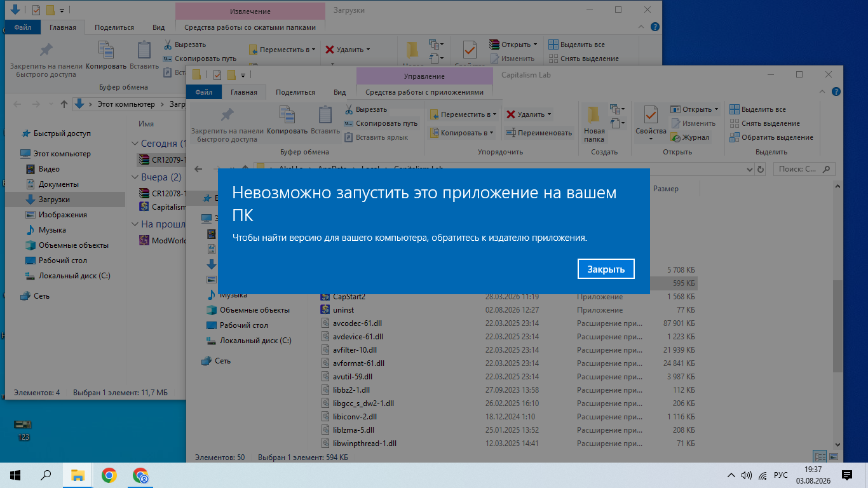
Task: Open taskbar search magnifier
Action: click(46, 475)
